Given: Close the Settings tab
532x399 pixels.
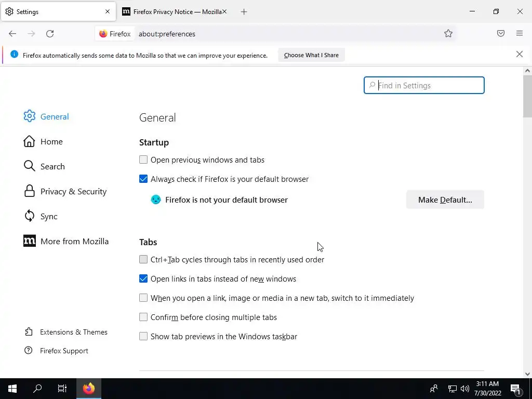Looking at the screenshot, I should (x=108, y=11).
